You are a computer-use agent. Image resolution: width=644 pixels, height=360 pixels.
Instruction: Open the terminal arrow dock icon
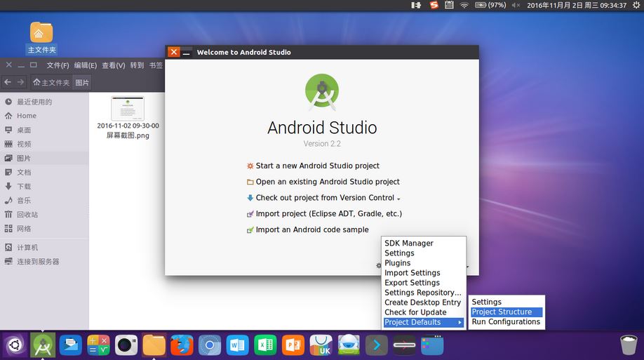pyautogui.click(x=377, y=345)
